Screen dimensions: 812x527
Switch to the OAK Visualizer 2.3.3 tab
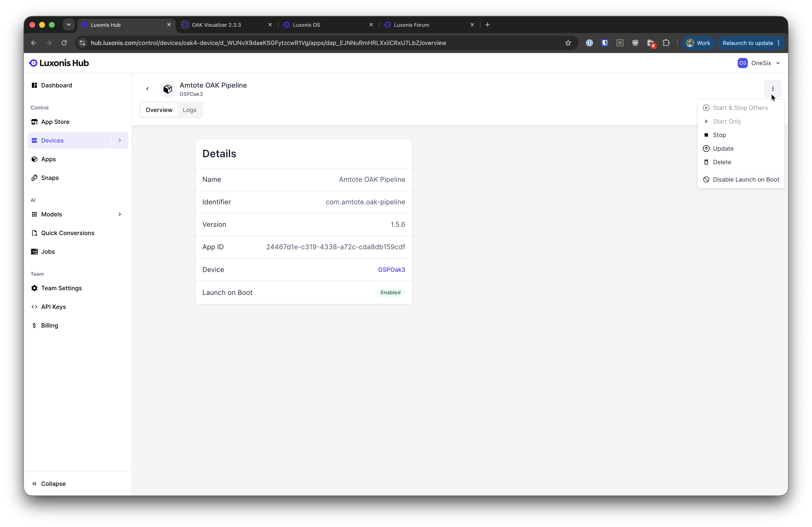(x=227, y=25)
